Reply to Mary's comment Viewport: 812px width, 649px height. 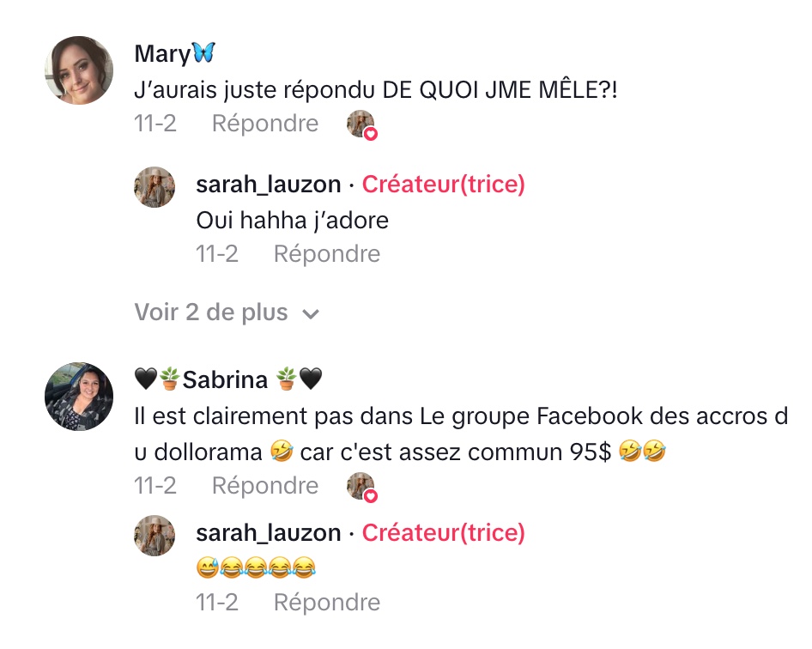click(264, 124)
